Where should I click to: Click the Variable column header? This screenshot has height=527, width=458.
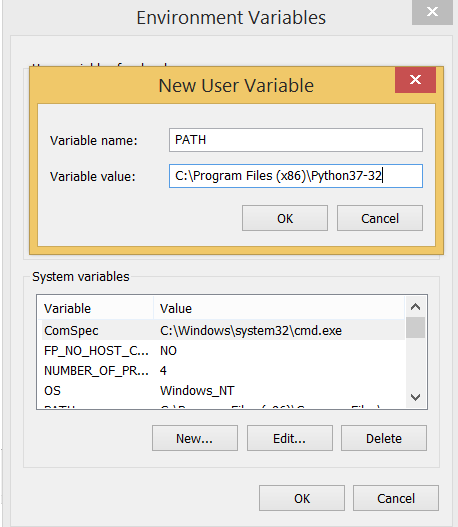[95, 308]
